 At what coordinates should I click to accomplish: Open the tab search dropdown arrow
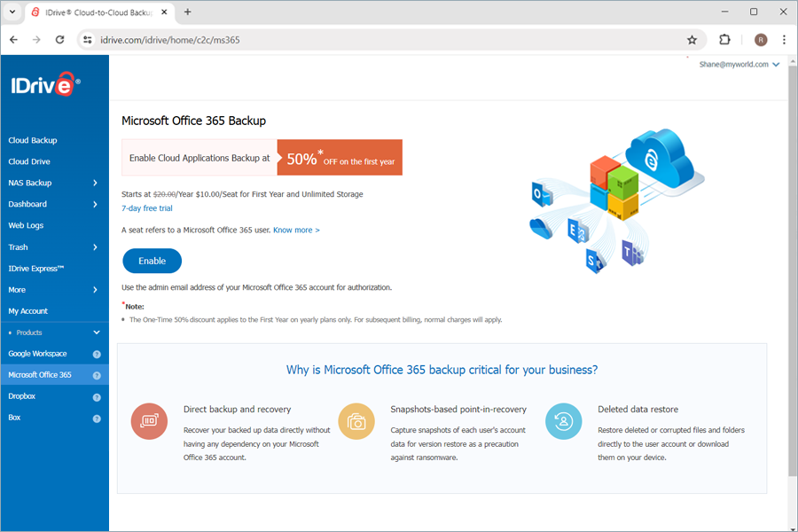click(x=12, y=12)
